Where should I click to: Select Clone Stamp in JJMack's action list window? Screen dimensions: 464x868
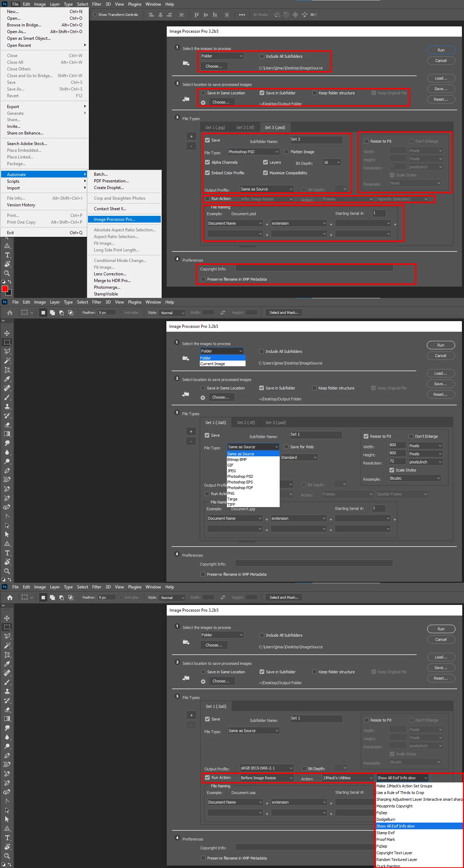point(7,691)
